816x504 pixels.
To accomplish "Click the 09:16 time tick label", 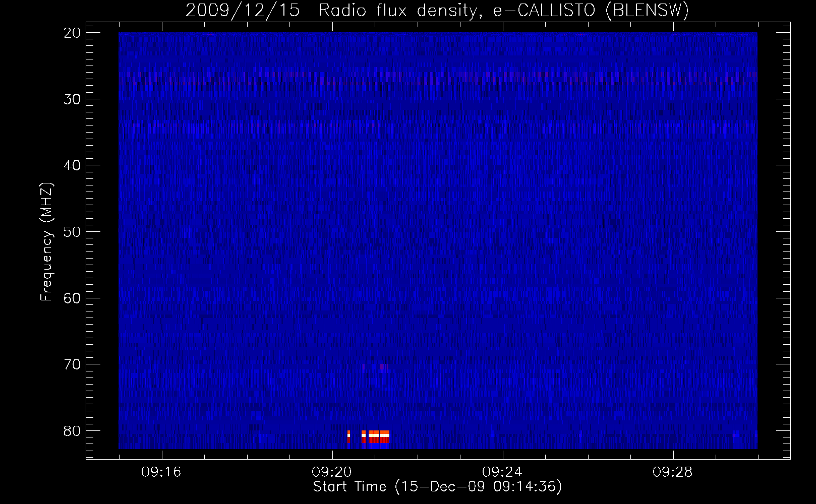I will 161,472.
